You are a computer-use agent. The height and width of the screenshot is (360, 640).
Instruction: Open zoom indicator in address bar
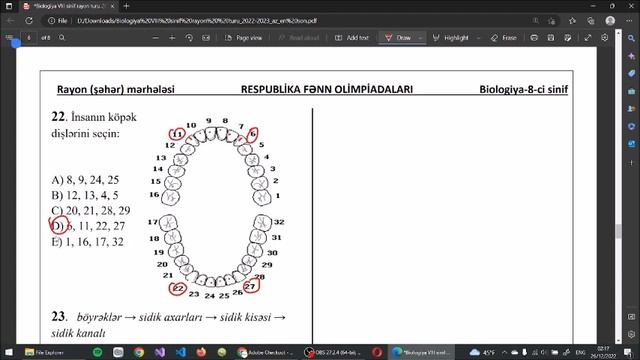[x=536, y=20]
